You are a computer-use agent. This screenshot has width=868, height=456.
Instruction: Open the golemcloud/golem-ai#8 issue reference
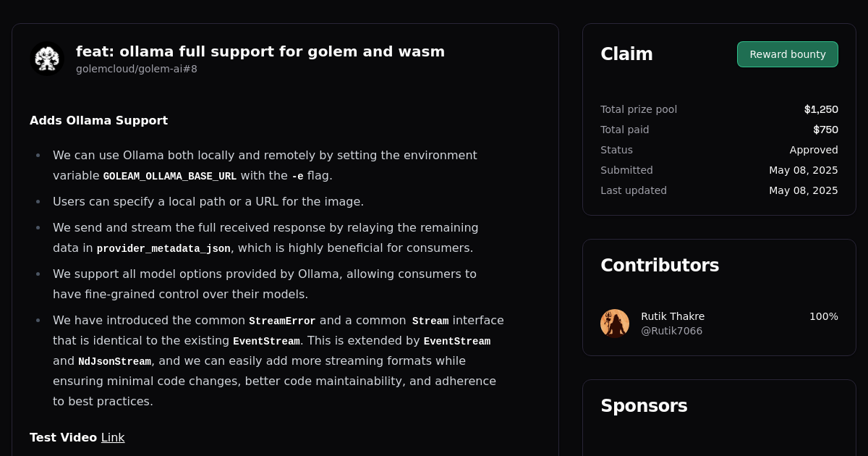click(x=136, y=69)
